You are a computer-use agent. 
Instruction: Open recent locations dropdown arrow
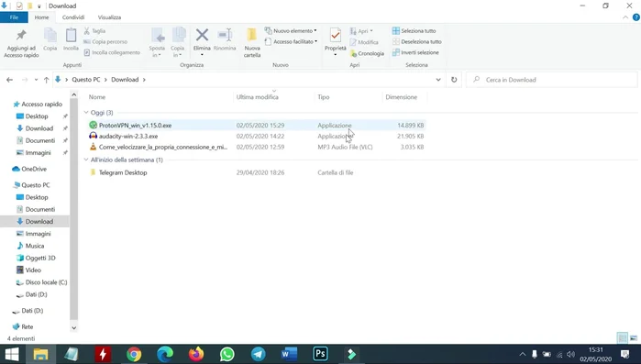tap(36, 80)
